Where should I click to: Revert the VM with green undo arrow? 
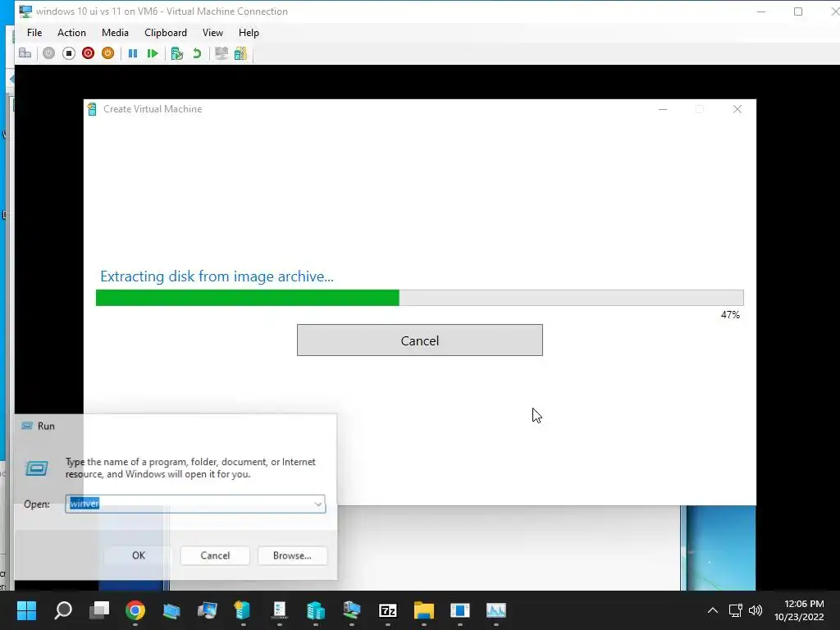(197, 53)
